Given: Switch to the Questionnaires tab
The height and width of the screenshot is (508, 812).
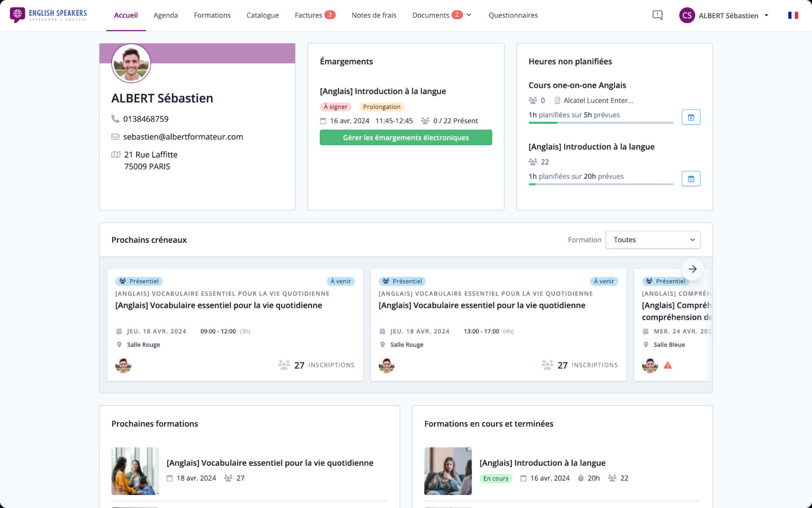Looking at the screenshot, I should click(513, 15).
